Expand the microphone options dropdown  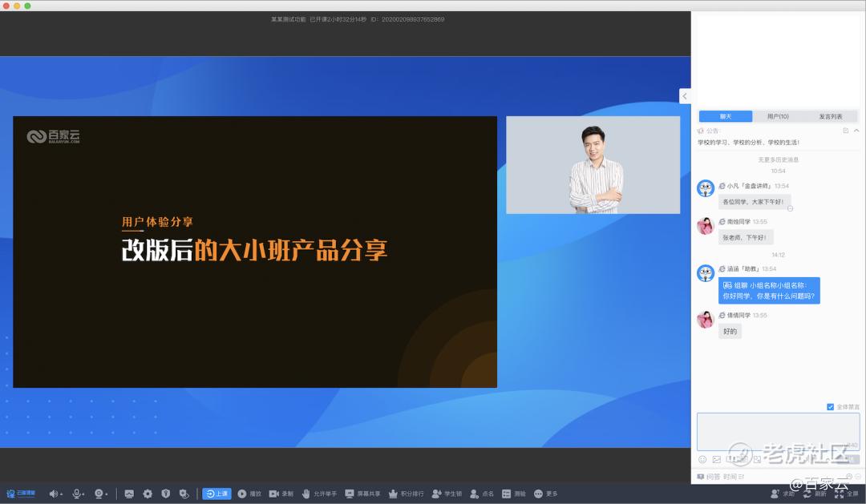85,494
